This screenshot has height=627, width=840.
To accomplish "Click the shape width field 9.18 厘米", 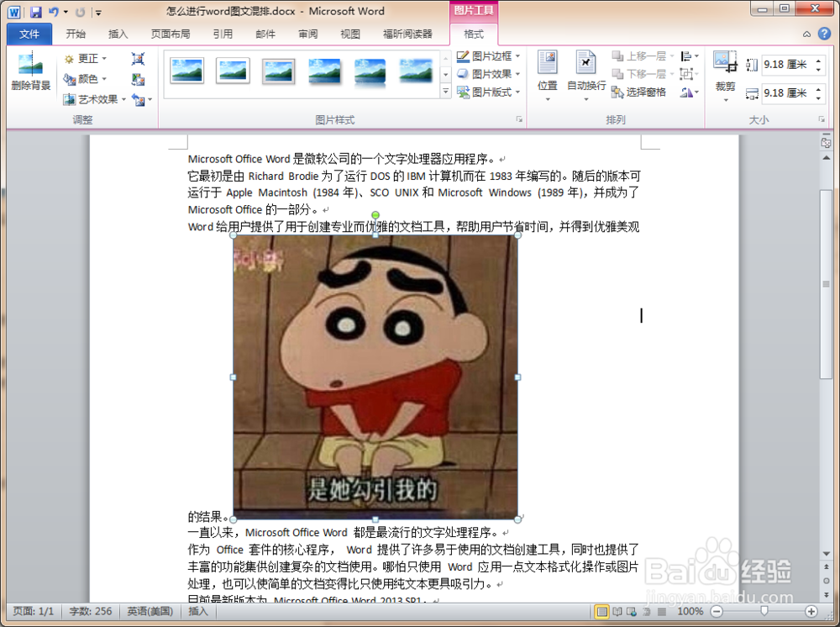I will (x=786, y=93).
